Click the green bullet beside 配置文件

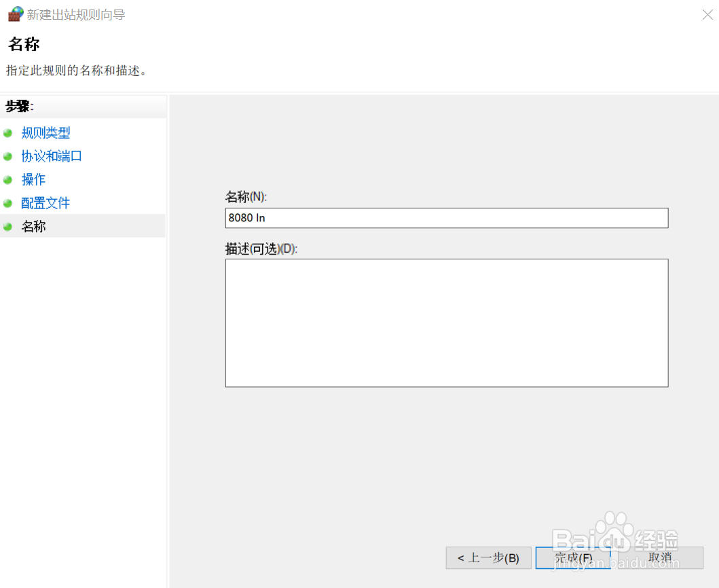(7, 203)
